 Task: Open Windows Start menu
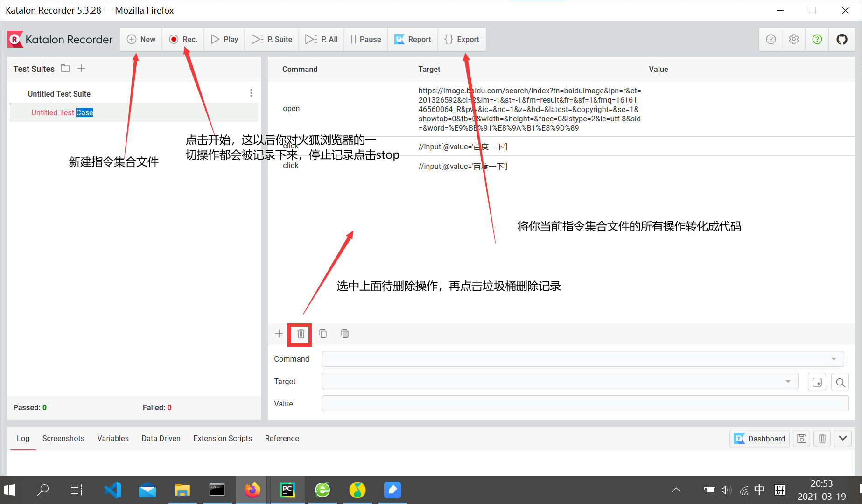[x=9, y=490]
